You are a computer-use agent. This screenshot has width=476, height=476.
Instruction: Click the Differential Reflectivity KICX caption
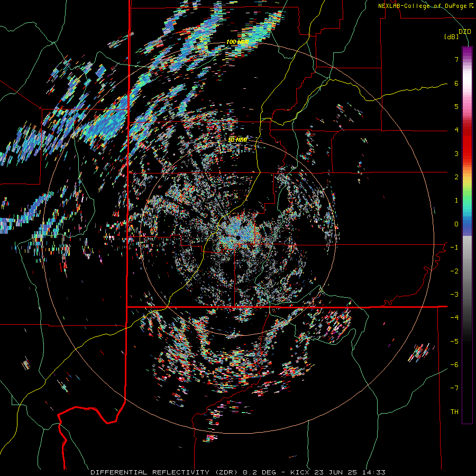(x=238, y=472)
